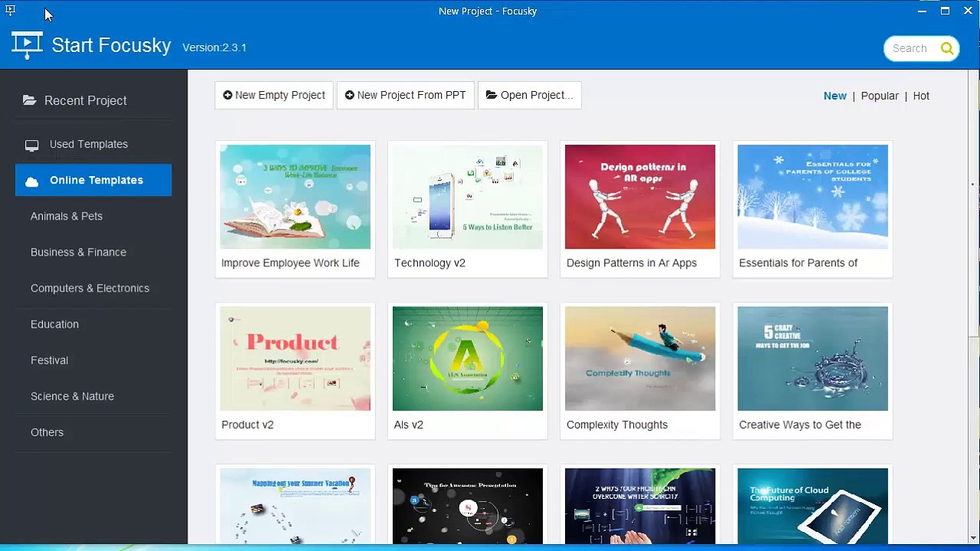Open Complexity Thoughts template thumbnail
The image size is (980, 551).
[640, 358]
